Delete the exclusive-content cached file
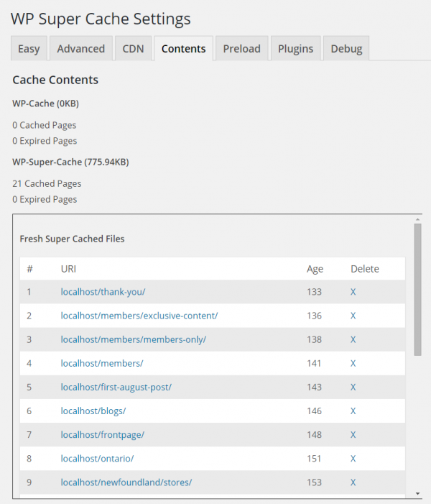Viewport: 431px width, 504px height. point(353,316)
